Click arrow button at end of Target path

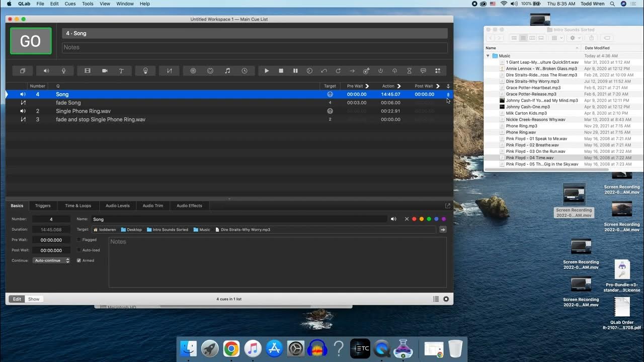point(443,229)
